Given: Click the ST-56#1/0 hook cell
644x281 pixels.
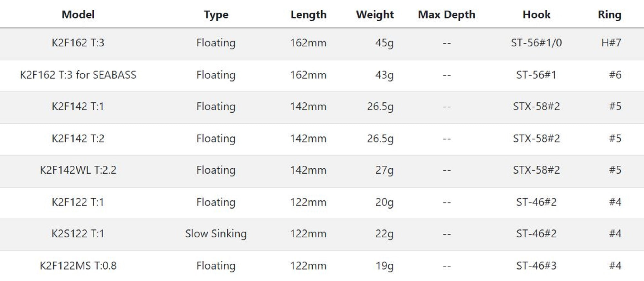Looking at the screenshot, I should [536, 43].
